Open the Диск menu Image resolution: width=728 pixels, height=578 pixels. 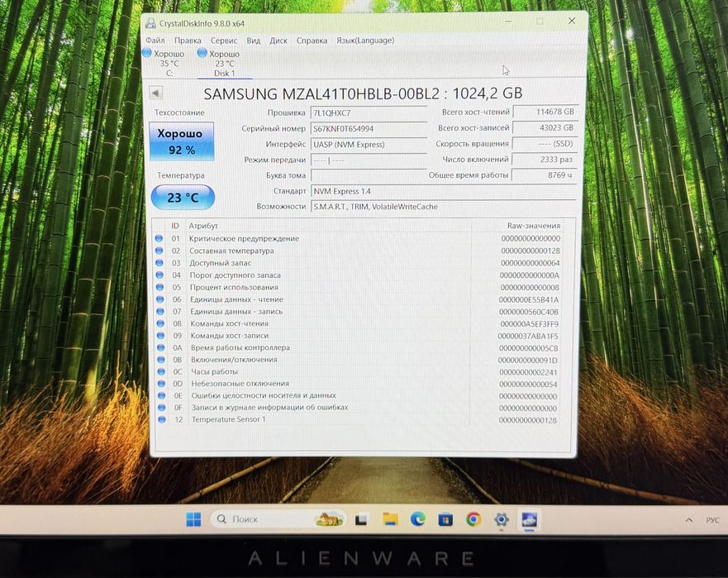tap(278, 41)
